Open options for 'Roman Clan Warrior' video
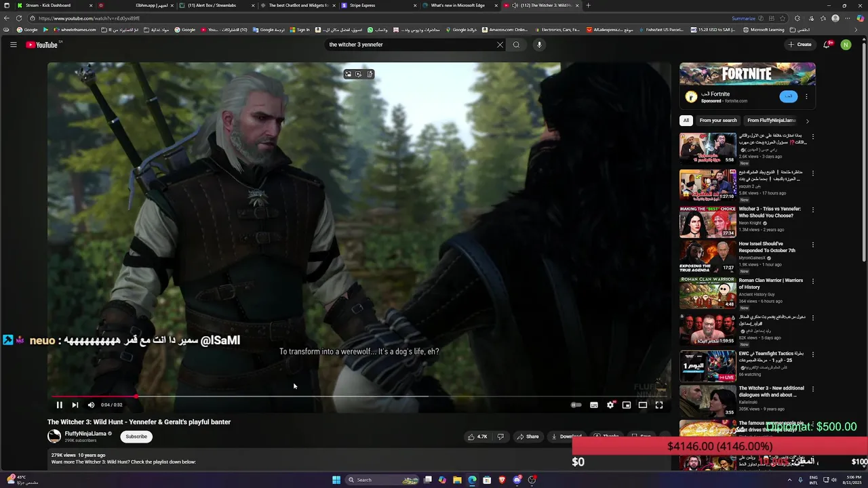868x488 pixels. point(812,281)
